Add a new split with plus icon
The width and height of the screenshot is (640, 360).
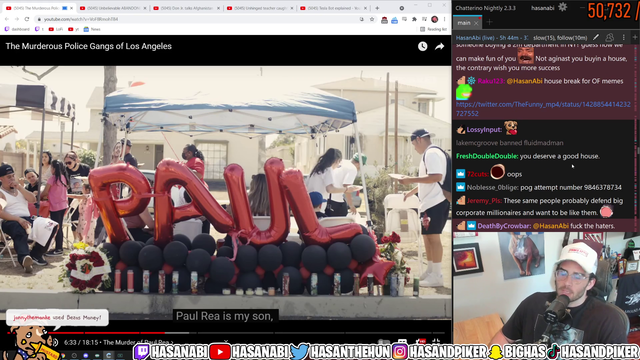coord(635,37)
